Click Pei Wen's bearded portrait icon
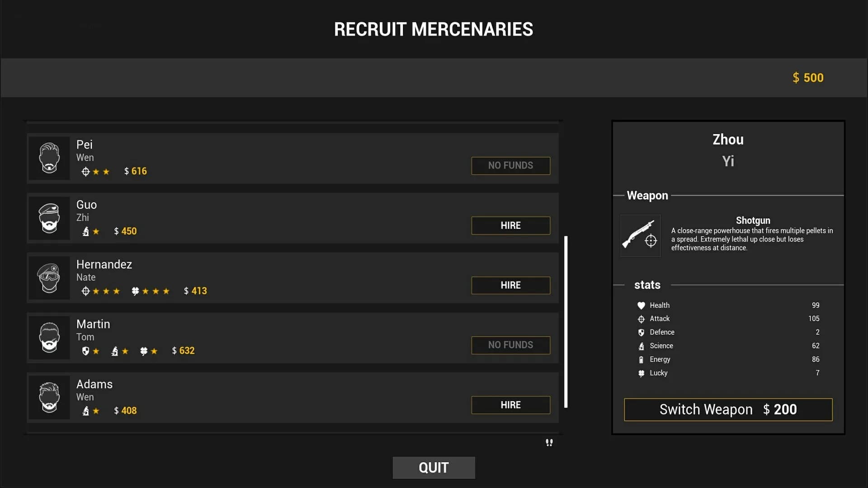This screenshot has height=488, width=868. coord(49,158)
